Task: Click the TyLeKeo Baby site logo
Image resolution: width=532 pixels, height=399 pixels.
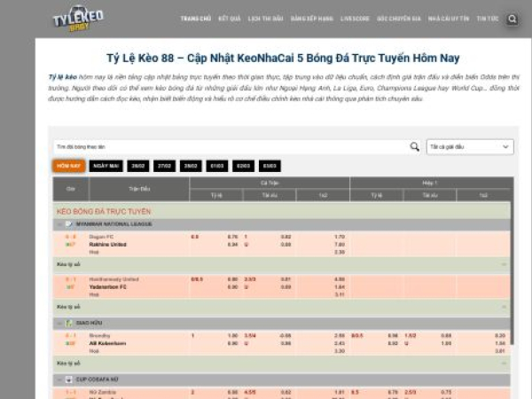Action: coord(77,19)
